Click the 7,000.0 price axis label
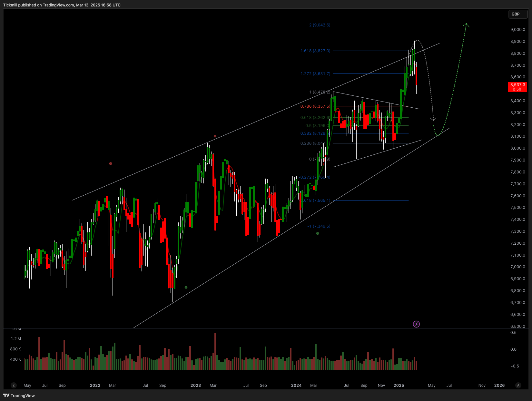Screen dimensions: 532x401 pyautogui.click(x=517, y=267)
